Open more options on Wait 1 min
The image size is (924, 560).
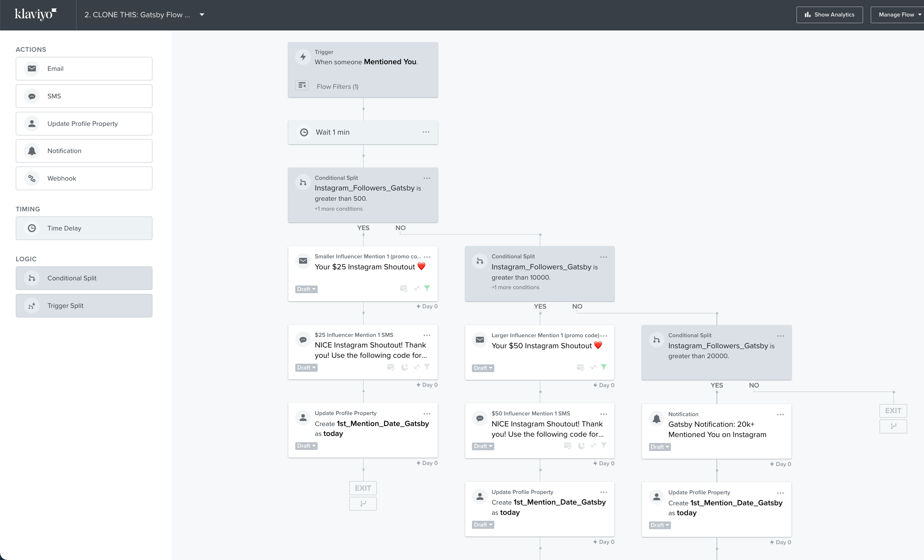point(426,132)
